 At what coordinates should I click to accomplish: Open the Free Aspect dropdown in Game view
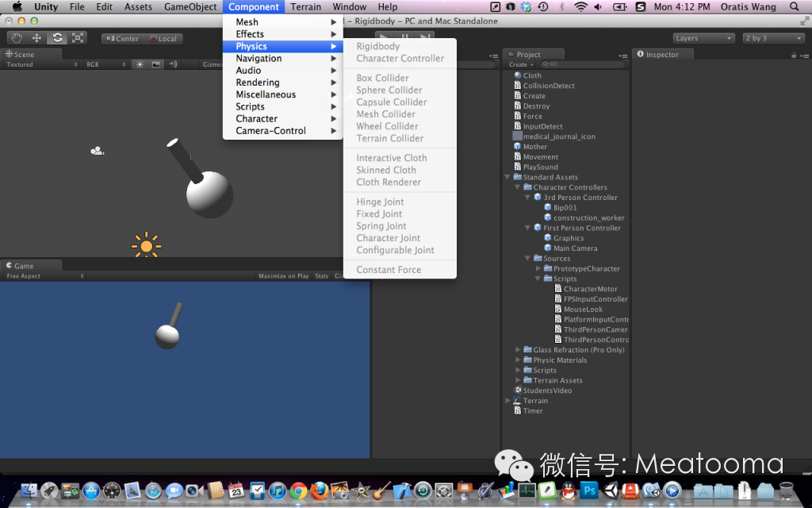pos(44,276)
